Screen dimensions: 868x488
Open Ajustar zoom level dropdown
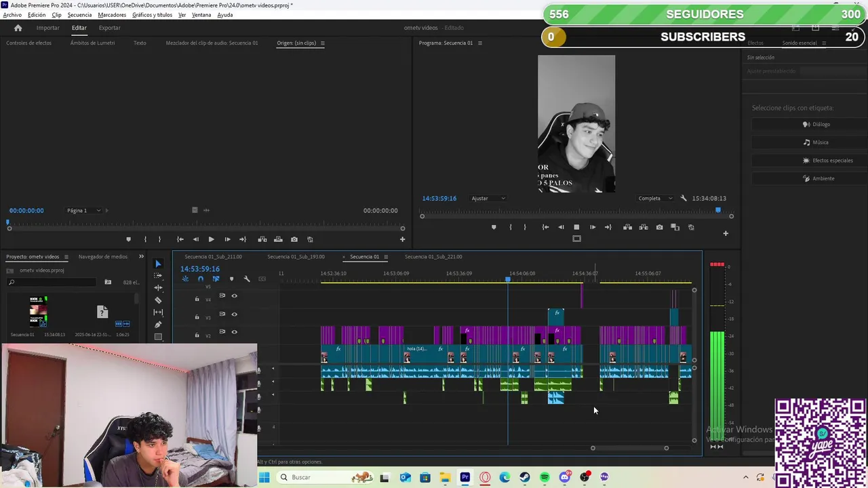point(488,199)
